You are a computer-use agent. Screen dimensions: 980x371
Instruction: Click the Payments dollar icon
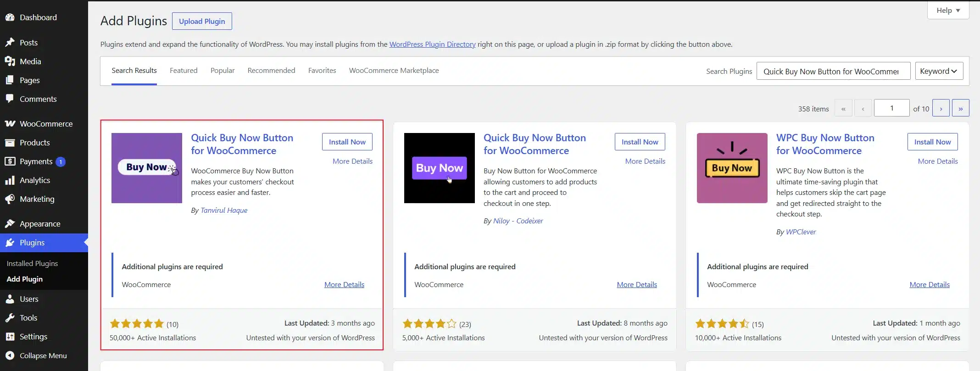[10, 161]
